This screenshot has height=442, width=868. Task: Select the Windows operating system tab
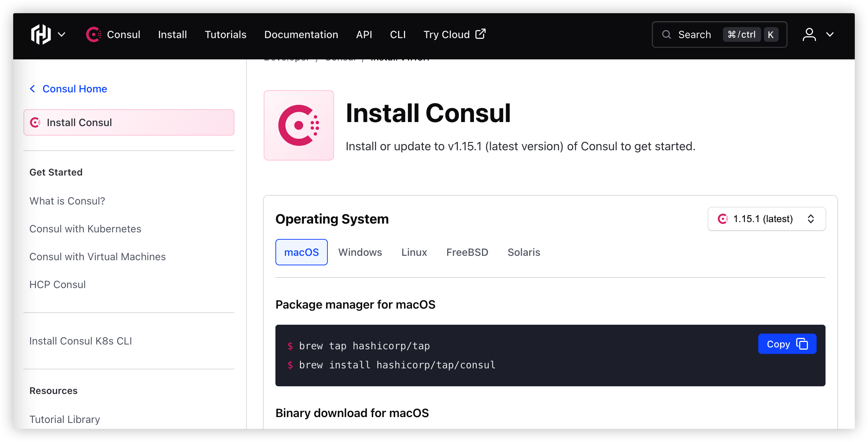359,253
